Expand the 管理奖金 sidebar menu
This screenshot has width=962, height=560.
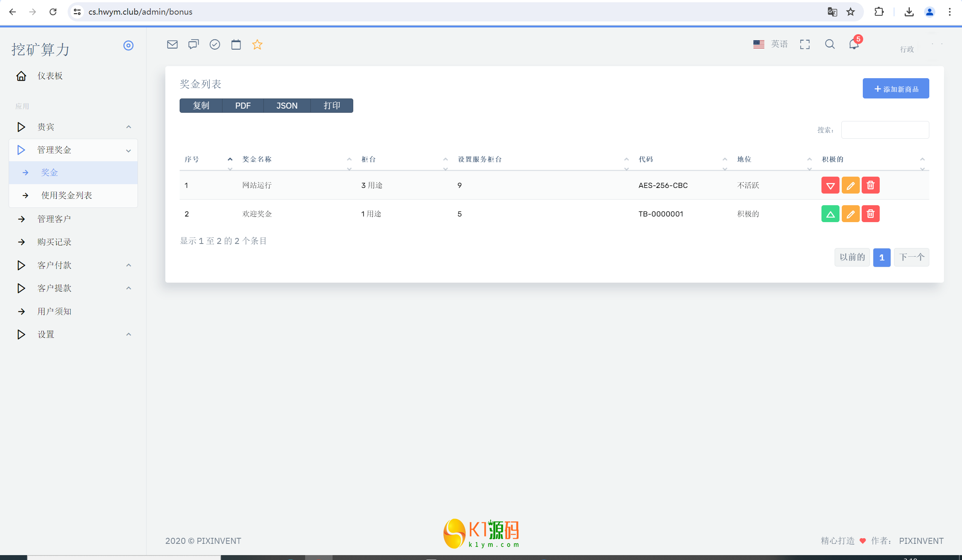[73, 150]
